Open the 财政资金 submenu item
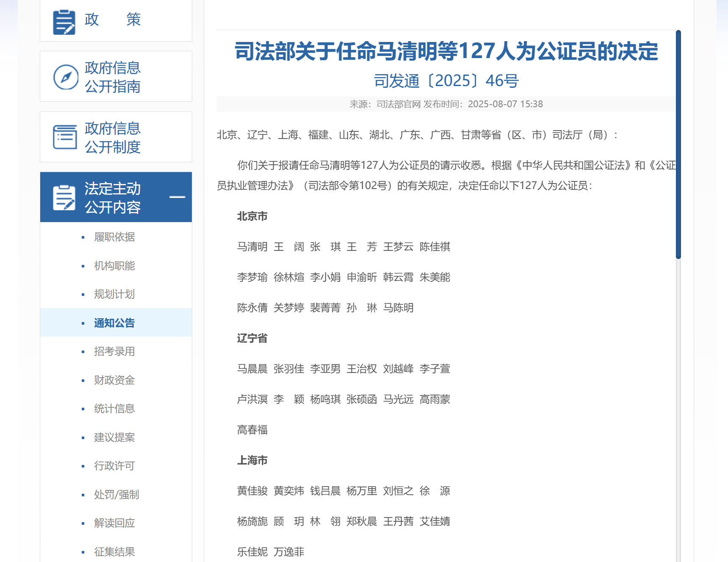This screenshot has width=728, height=562. coord(114,380)
